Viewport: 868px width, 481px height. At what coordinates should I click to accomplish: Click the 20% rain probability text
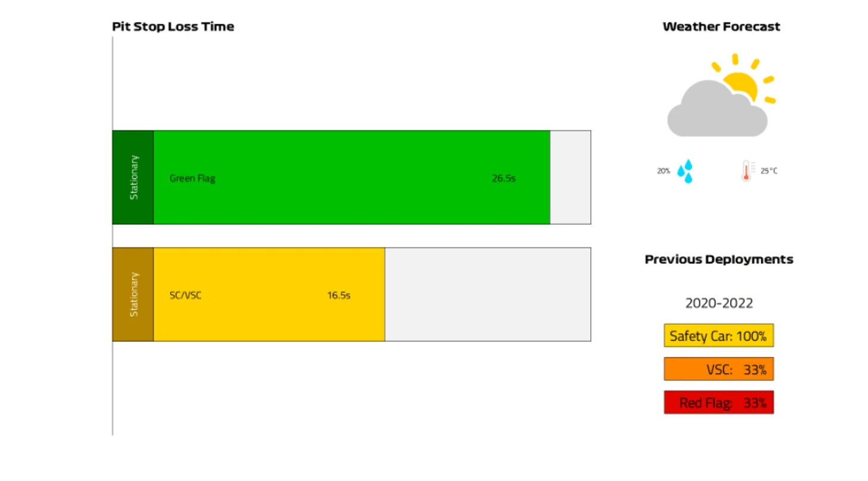pyautogui.click(x=663, y=171)
